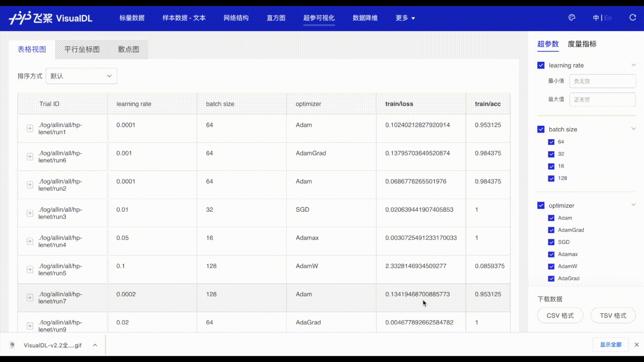Expand row details for run3
The width and height of the screenshot is (644, 362).
[30, 213]
